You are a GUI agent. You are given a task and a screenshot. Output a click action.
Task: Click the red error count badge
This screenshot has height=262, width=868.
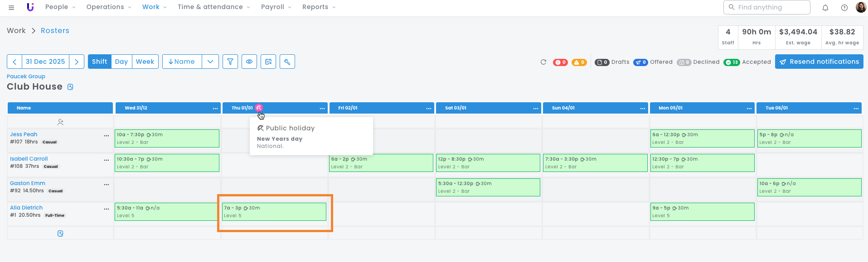pyautogui.click(x=560, y=62)
